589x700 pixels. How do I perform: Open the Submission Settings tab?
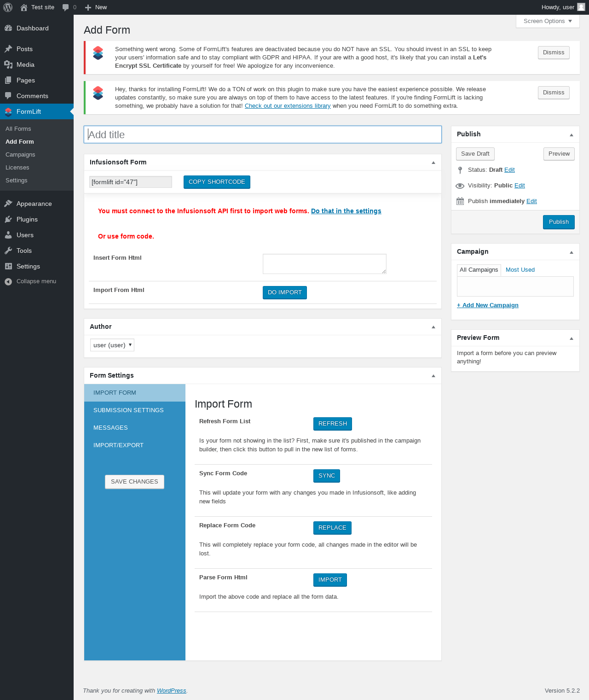click(135, 410)
